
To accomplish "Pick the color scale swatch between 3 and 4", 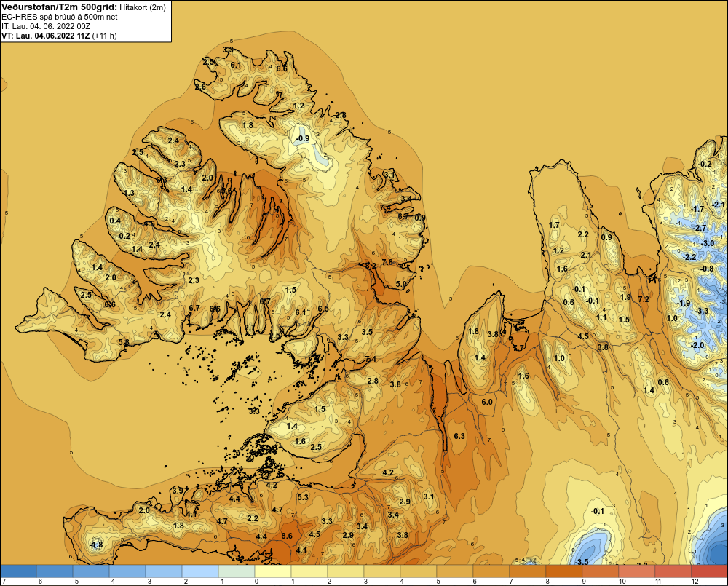I will click(x=382, y=571).
